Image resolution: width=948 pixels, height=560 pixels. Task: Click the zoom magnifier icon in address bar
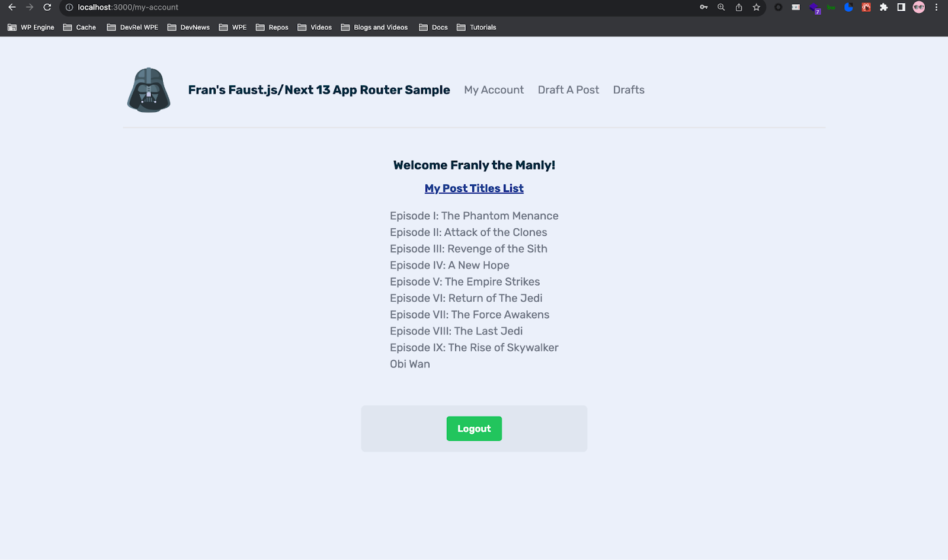pyautogui.click(x=721, y=7)
